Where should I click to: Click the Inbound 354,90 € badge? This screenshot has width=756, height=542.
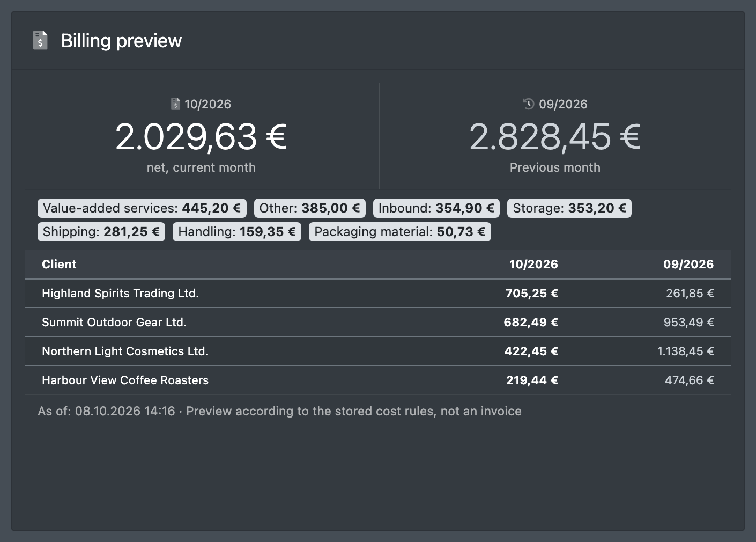436,208
